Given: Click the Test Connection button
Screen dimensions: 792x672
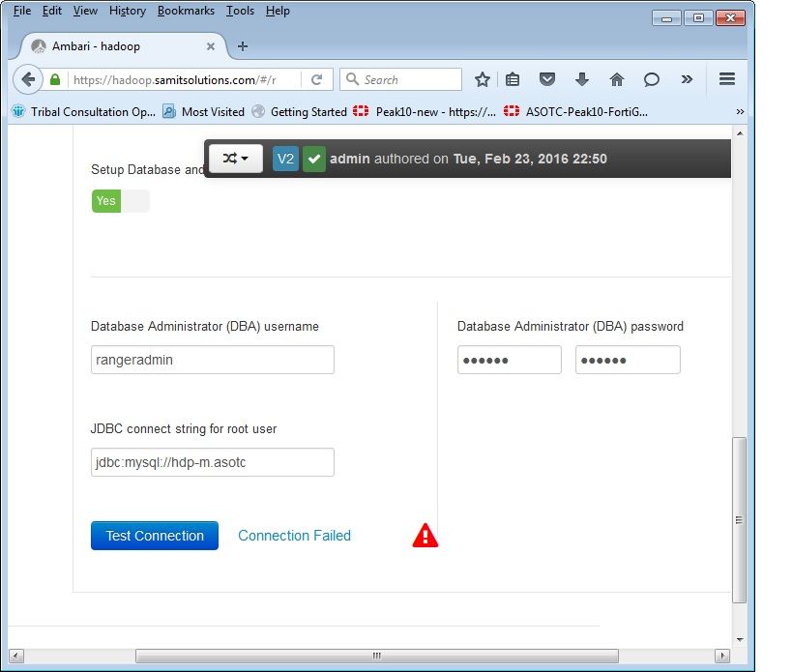Looking at the screenshot, I should [155, 536].
